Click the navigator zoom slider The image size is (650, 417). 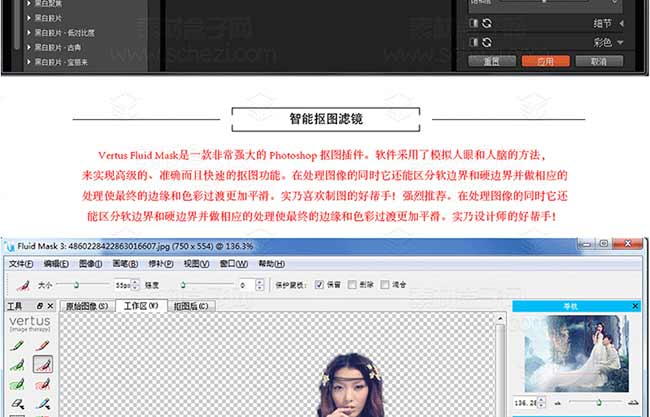(x=596, y=402)
